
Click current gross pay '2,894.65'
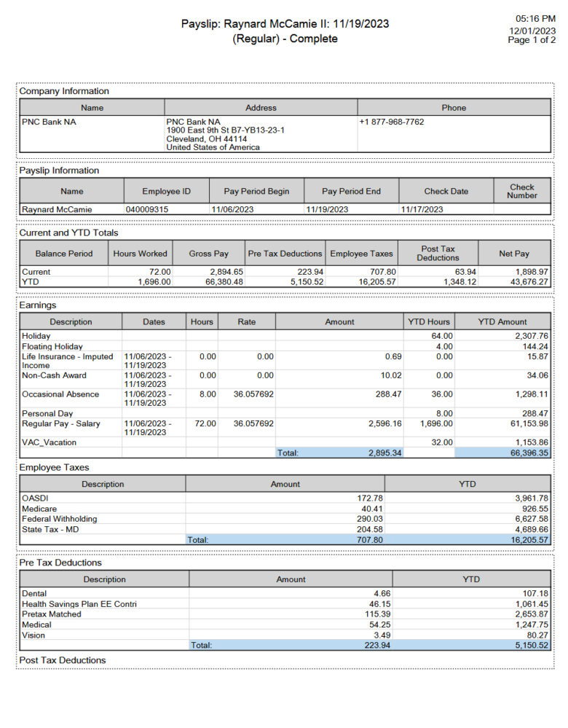click(226, 272)
